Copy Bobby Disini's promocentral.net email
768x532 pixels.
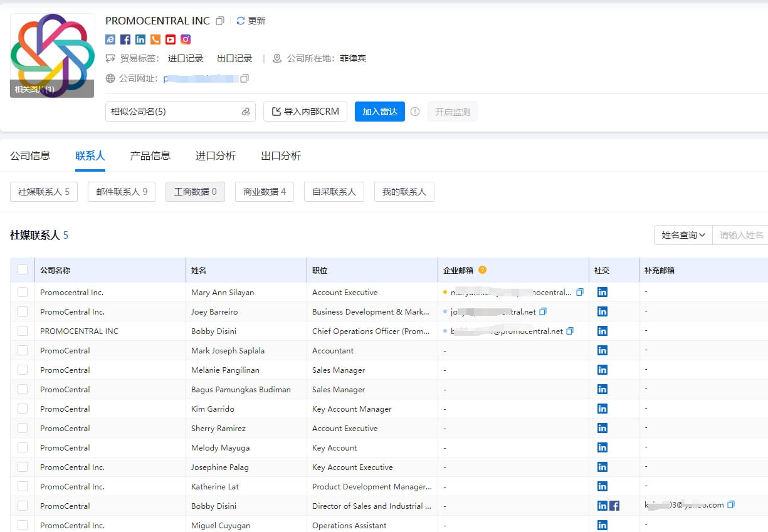pyautogui.click(x=570, y=331)
